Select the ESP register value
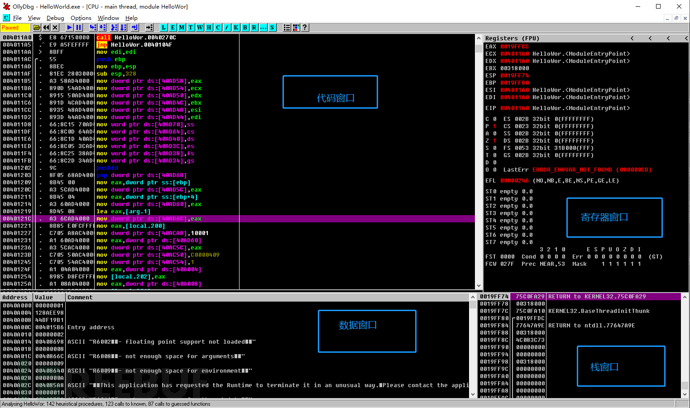Viewport: 690px width, 408px height. 514,76
